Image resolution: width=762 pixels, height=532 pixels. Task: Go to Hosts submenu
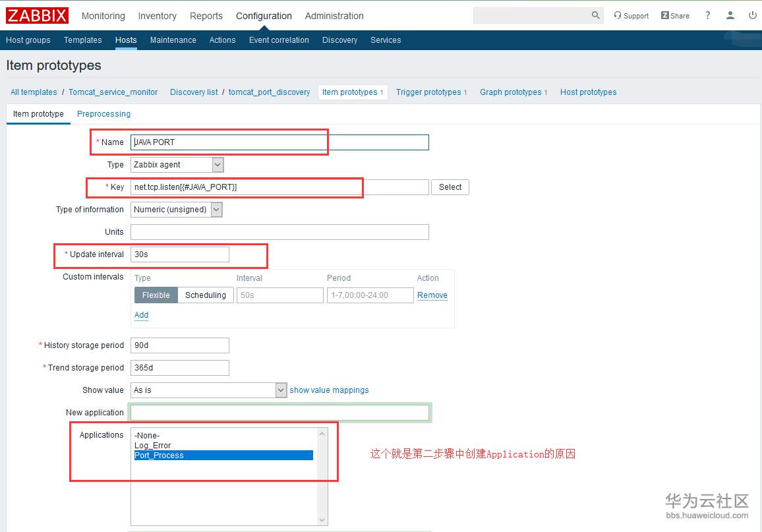126,40
